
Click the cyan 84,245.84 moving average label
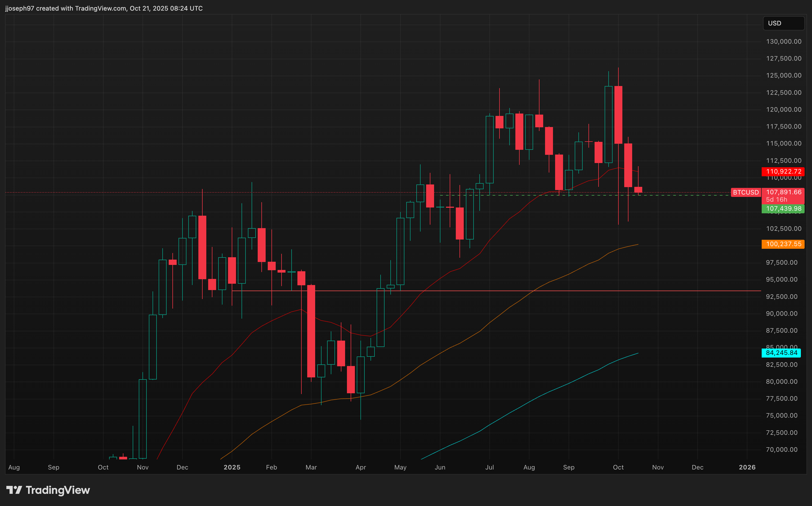click(781, 353)
